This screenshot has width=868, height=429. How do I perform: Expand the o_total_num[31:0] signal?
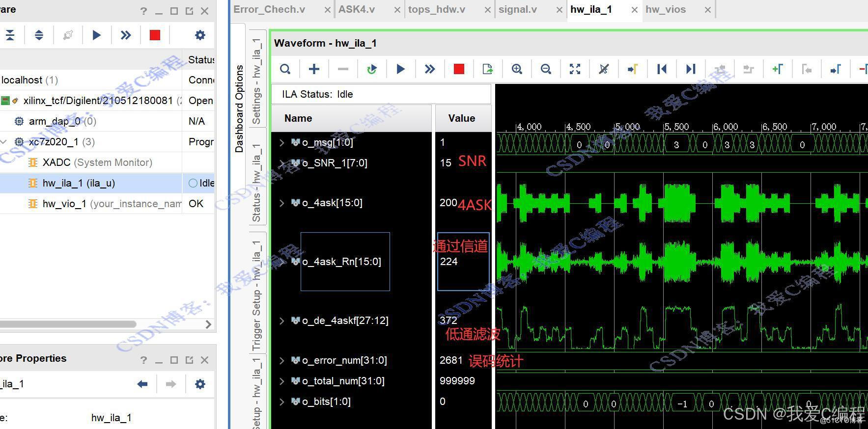click(x=281, y=381)
